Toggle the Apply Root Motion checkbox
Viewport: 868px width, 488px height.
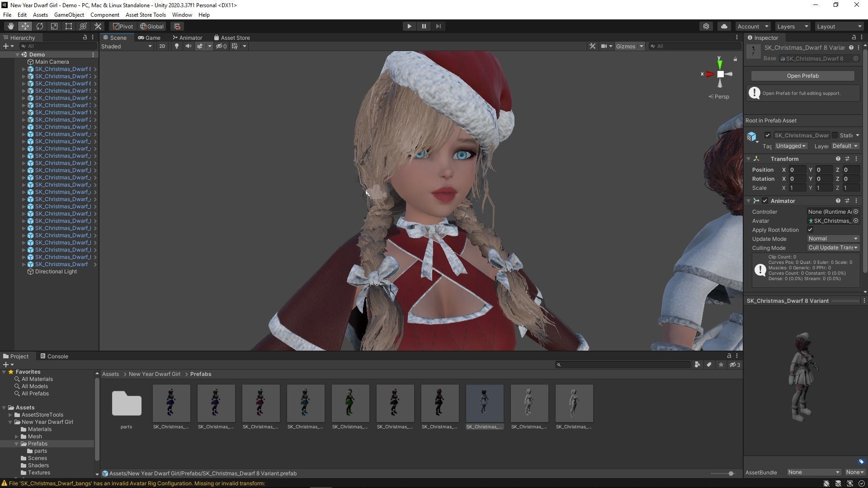(810, 230)
